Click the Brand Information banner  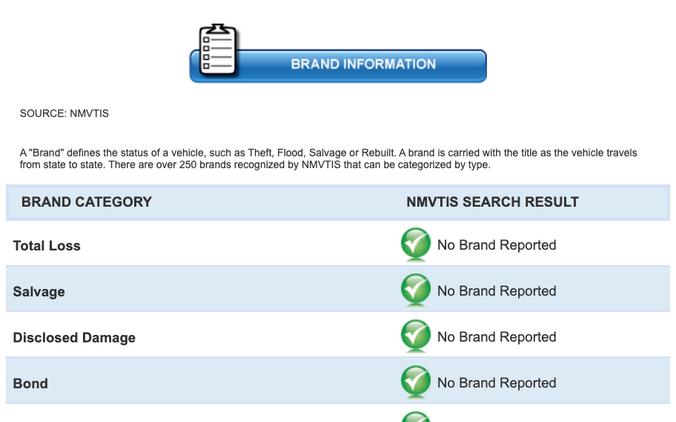338,66
